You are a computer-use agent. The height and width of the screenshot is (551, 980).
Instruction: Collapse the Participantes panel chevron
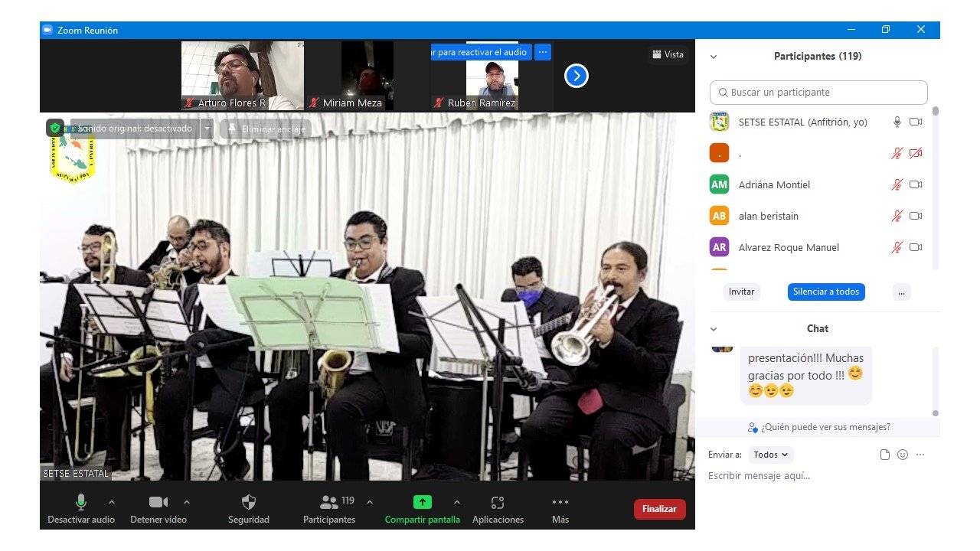[714, 57]
